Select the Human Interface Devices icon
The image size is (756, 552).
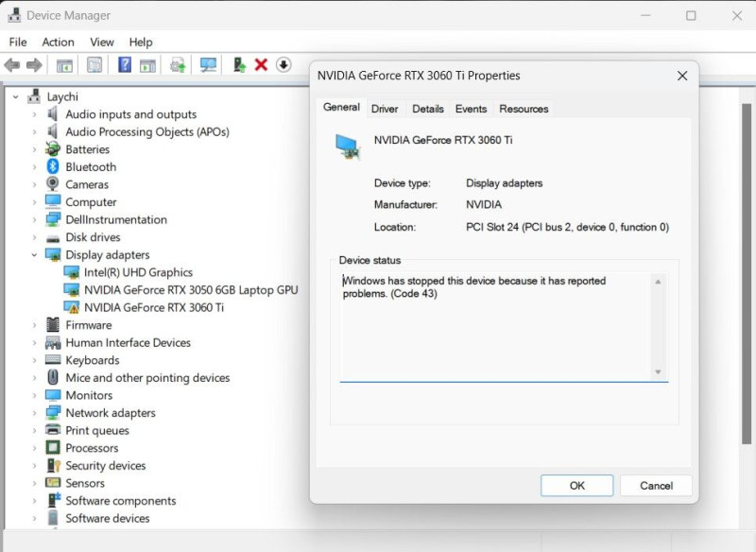[x=53, y=342]
